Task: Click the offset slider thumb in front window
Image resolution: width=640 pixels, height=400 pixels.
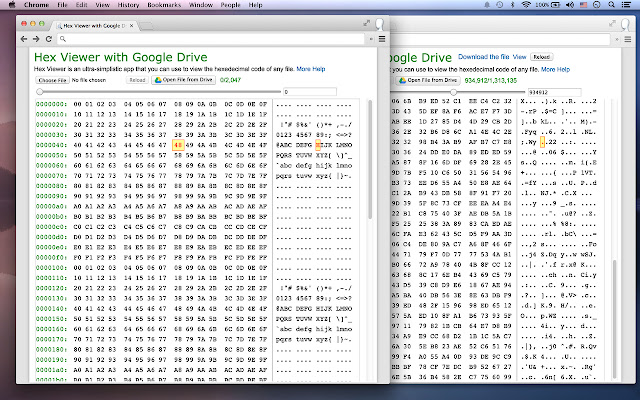Action: 40,92
